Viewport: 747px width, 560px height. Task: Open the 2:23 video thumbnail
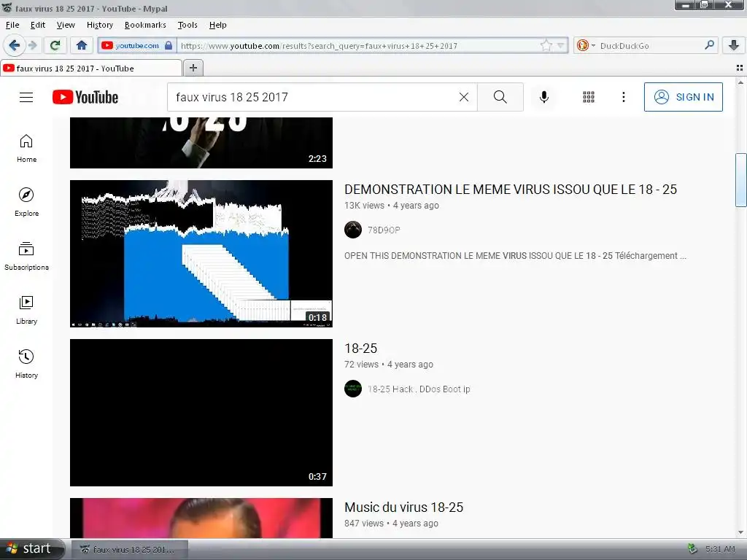pyautogui.click(x=201, y=143)
